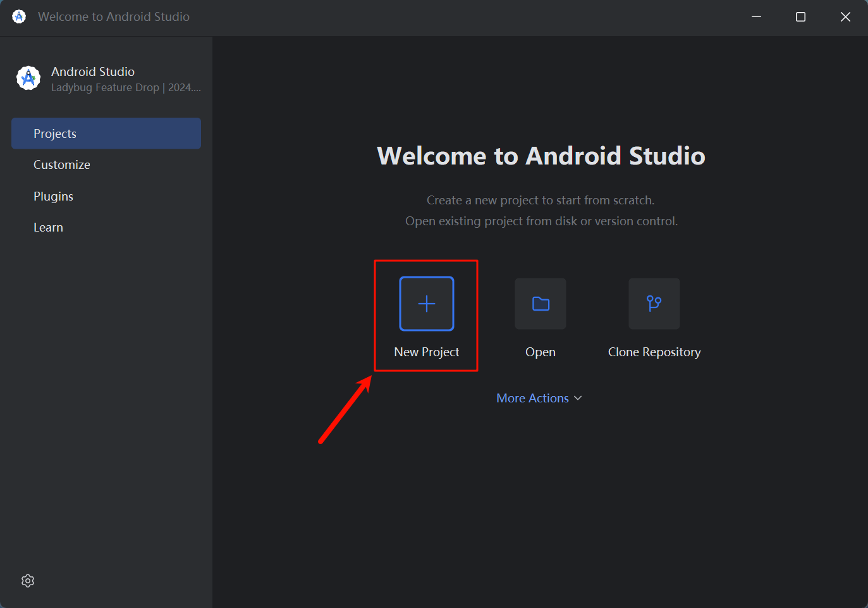
Task: Click the window title text in title bar
Action: (114, 16)
